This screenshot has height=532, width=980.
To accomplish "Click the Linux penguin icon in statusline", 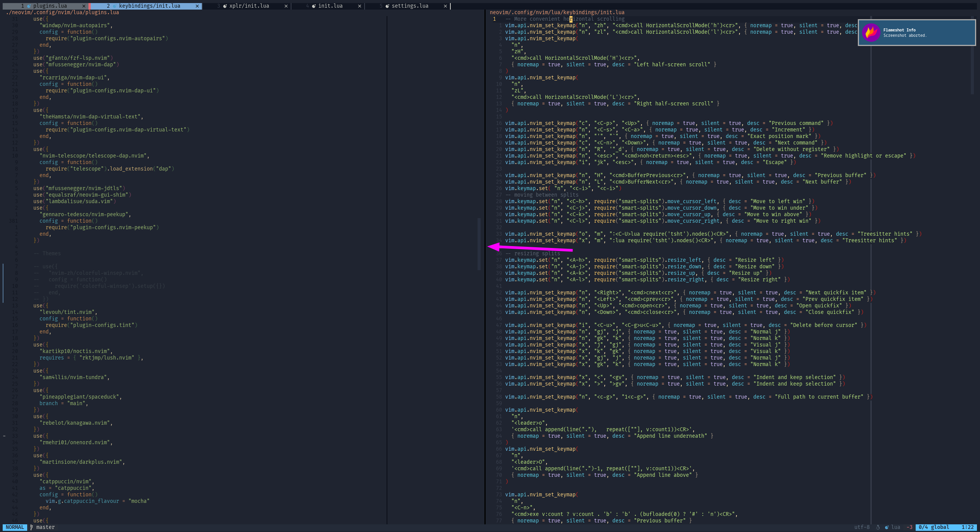I will click(878, 527).
